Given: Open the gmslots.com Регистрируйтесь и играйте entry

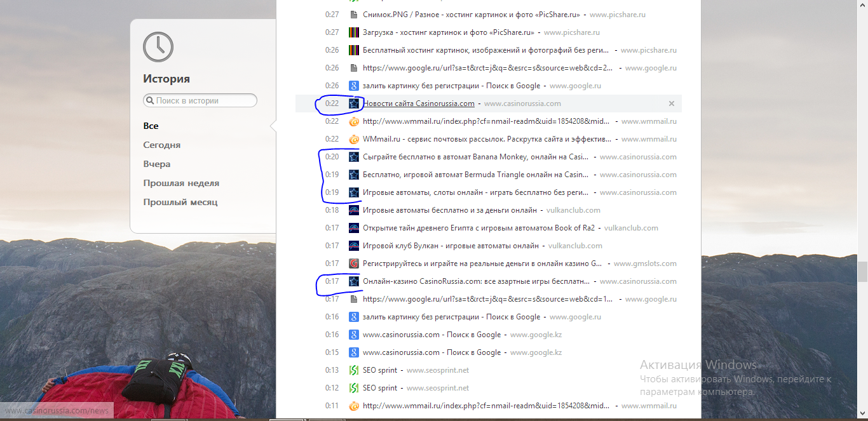Looking at the screenshot, I should pos(482,264).
